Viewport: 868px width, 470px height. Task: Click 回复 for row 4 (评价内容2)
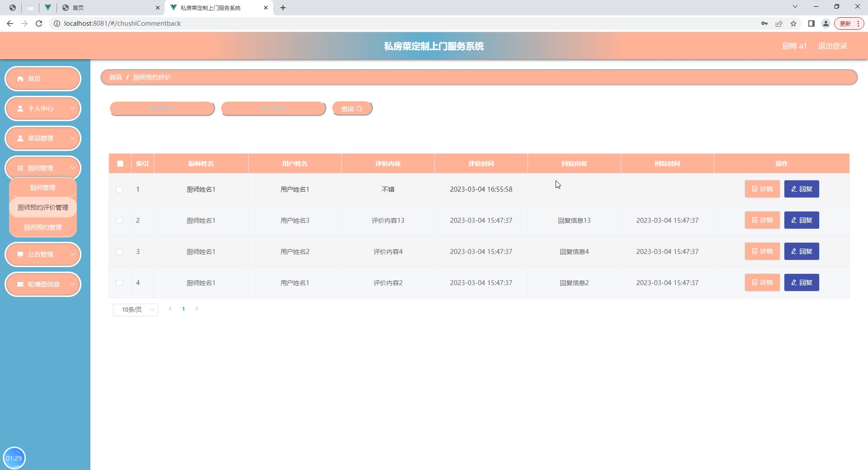click(x=802, y=282)
